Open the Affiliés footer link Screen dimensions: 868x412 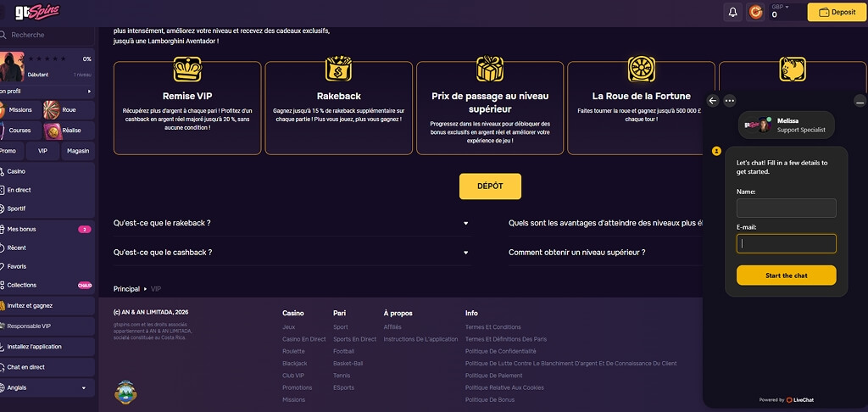(392, 327)
